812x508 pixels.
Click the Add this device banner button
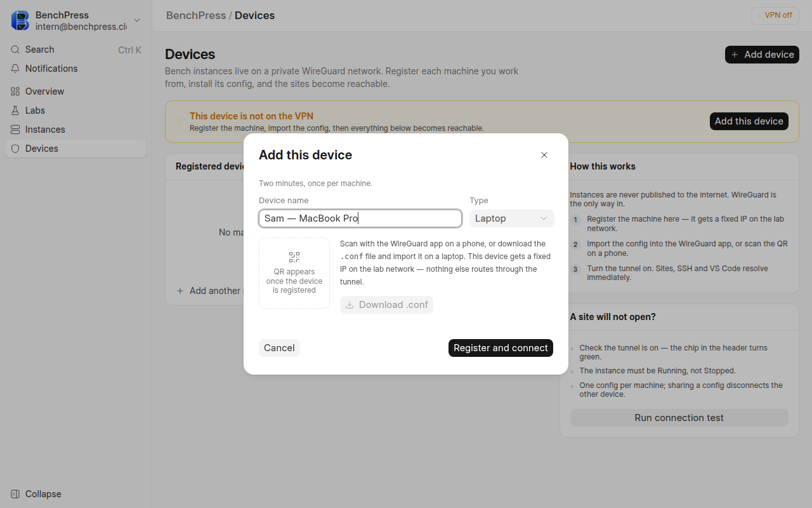click(749, 121)
